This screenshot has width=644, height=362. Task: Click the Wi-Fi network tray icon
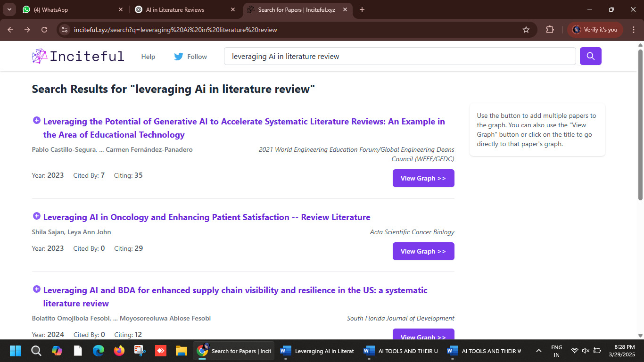click(x=574, y=351)
